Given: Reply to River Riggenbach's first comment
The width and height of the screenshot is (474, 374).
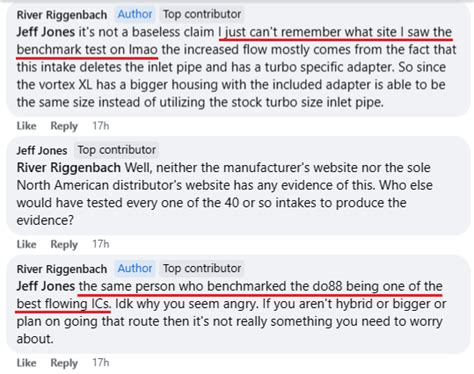Looking at the screenshot, I should click(x=64, y=126).
